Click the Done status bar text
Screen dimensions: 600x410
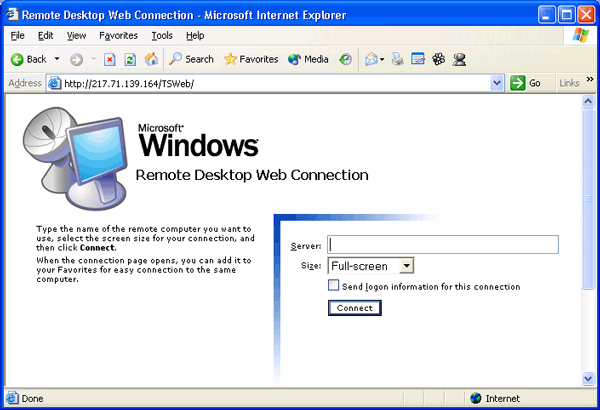tap(33, 399)
